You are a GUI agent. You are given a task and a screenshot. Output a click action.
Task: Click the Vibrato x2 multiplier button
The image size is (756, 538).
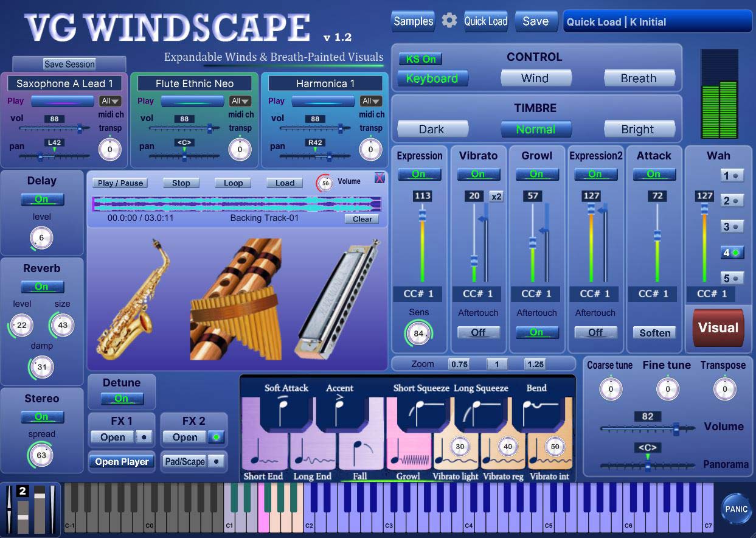(496, 196)
